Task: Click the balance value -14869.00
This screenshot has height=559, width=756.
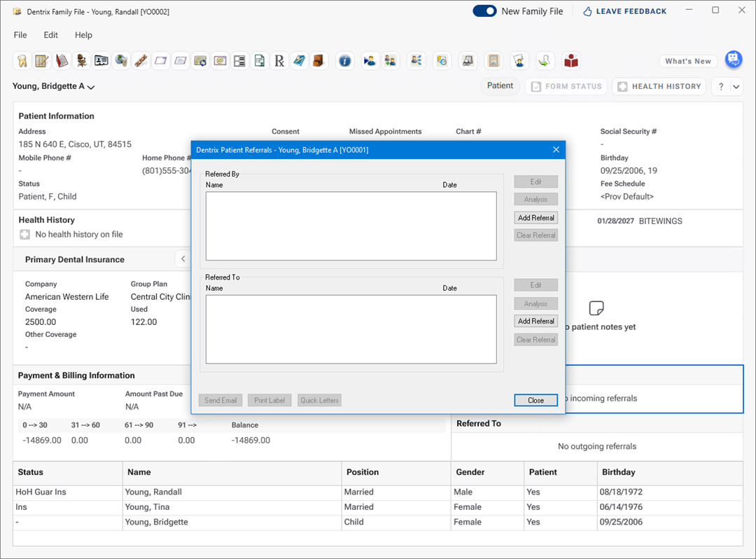Action: tap(251, 441)
